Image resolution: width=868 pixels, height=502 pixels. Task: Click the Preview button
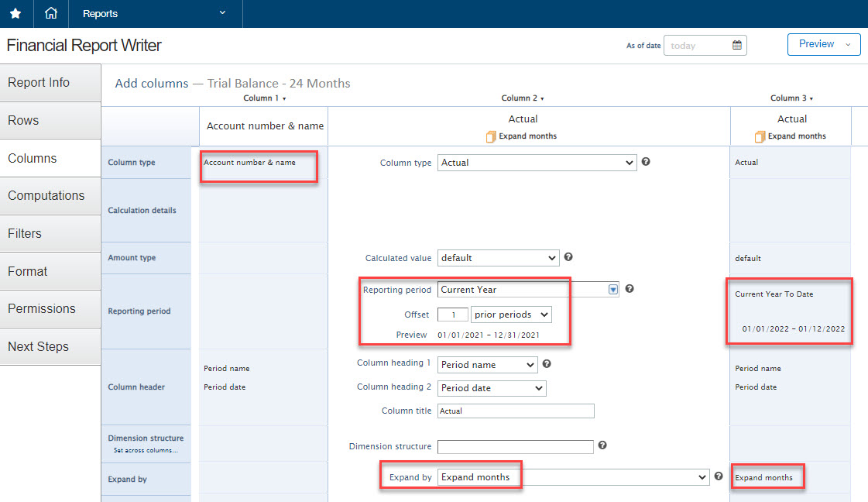[817, 44]
